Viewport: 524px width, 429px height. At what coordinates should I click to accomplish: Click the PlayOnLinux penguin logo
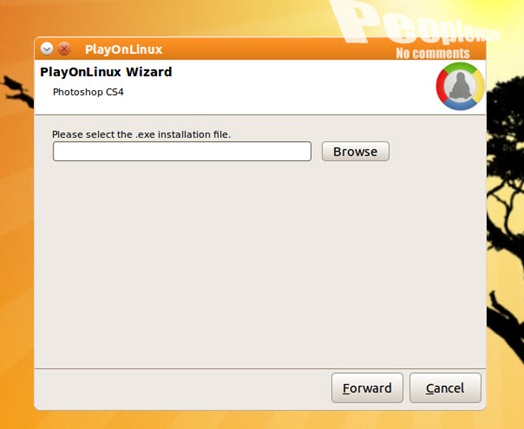click(460, 86)
